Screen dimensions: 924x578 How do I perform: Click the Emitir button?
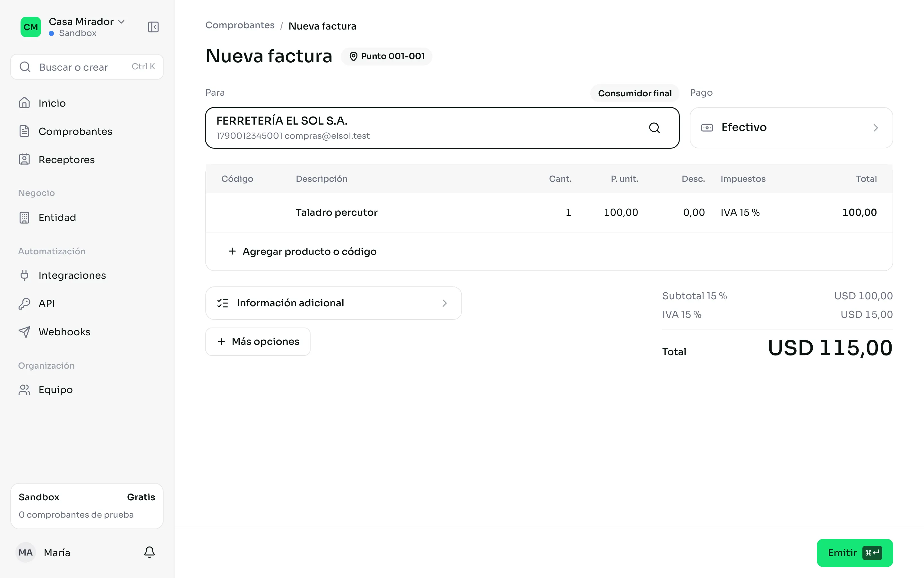click(x=854, y=553)
